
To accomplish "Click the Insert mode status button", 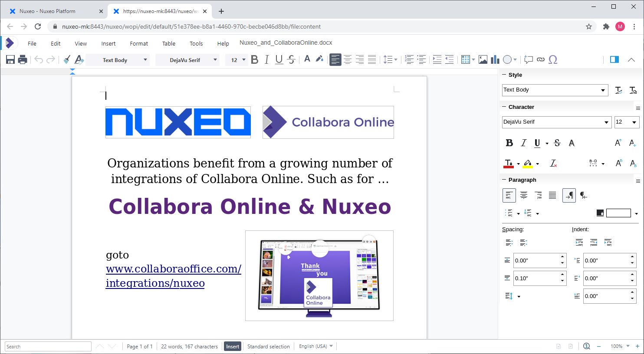I will click(x=233, y=346).
